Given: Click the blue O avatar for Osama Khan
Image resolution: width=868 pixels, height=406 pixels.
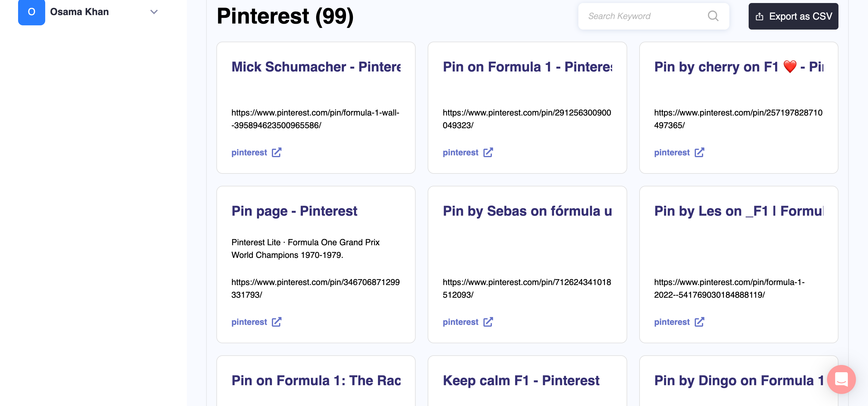Looking at the screenshot, I should pyautogui.click(x=31, y=12).
